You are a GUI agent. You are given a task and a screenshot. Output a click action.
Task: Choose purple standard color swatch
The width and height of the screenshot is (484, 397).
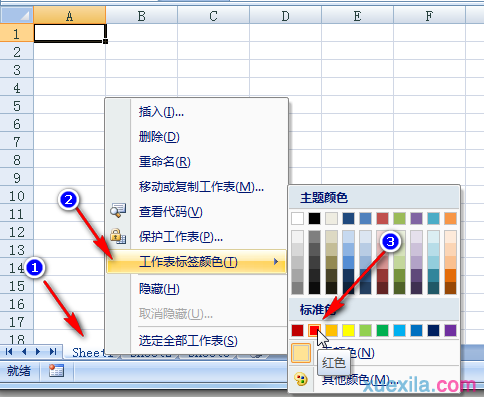click(x=450, y=330)
